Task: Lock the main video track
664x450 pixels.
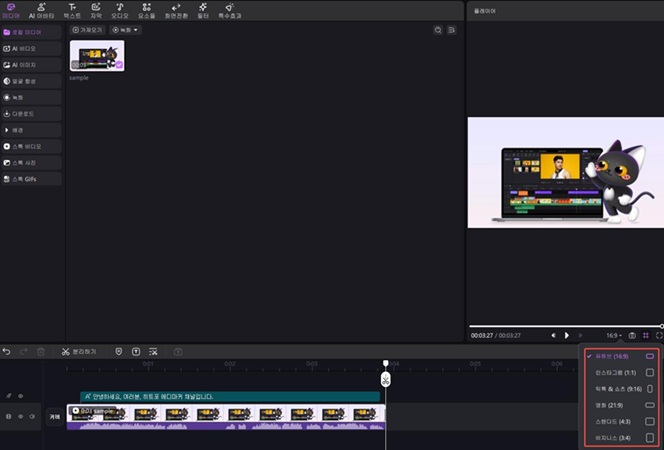Action: [x=8, y=417]
